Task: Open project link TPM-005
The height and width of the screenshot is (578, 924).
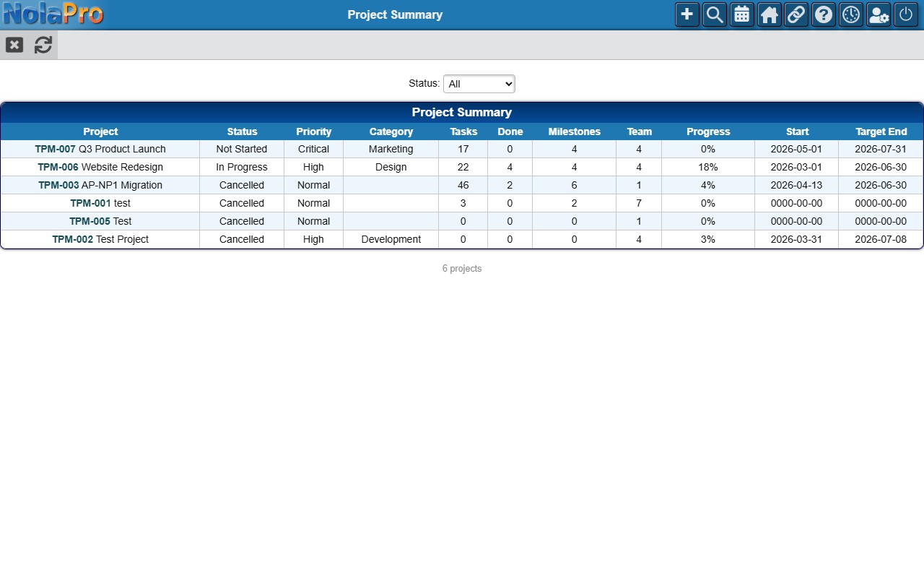Action: [90, 221]
